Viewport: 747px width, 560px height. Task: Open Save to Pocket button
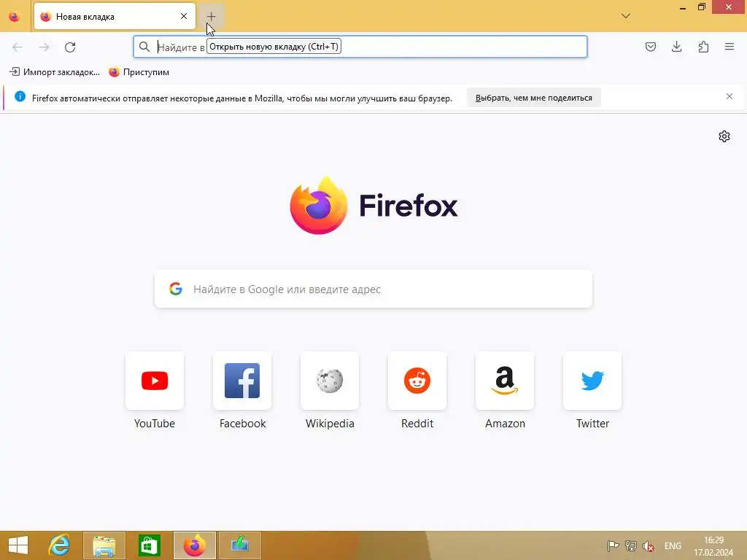click(x=650, y=47)
